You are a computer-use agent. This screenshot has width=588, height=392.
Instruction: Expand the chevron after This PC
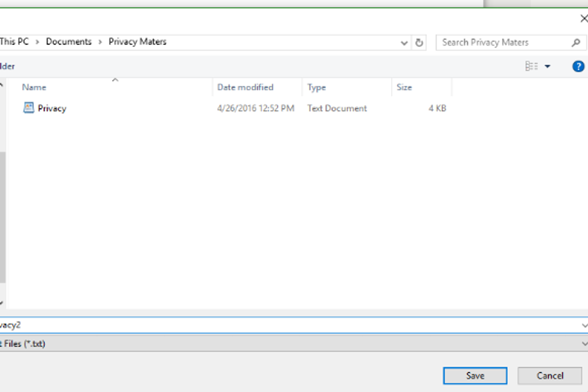pos(37,42)
